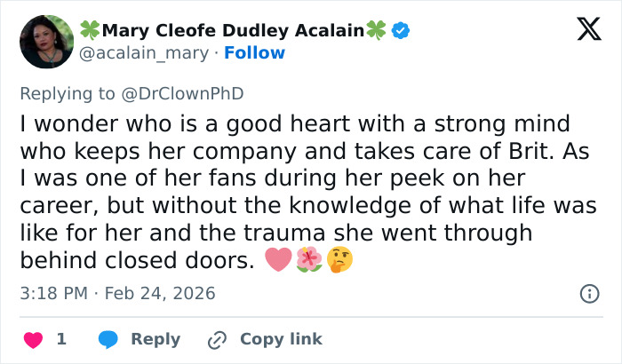Open the tweet info circle icon
Viewport: 622px width, 364px height.
pos(588,293)
